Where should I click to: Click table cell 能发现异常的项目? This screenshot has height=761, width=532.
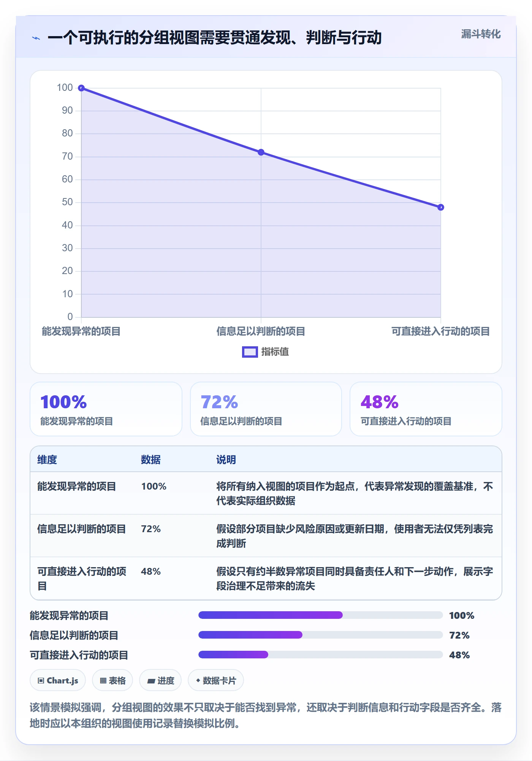coord(77,486)
